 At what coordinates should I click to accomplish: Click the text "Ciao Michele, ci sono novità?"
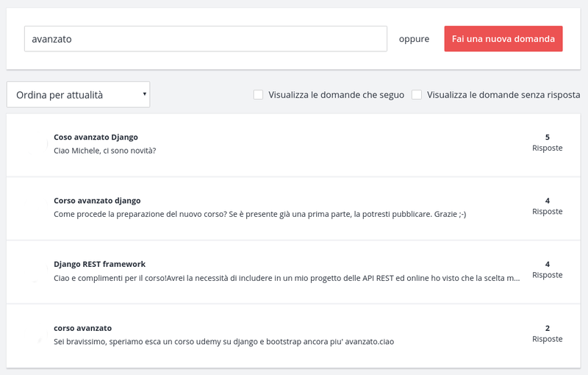[104, 151]
